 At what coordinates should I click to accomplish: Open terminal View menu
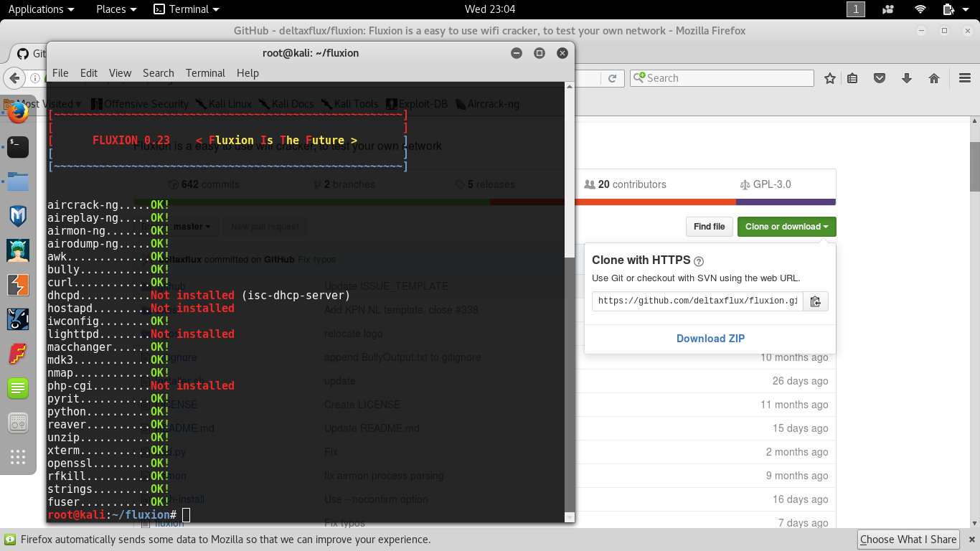[120, 73]
